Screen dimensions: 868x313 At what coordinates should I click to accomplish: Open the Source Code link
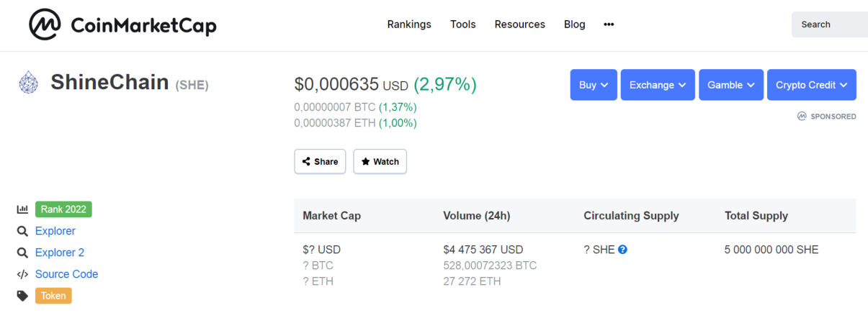[66, 274]
